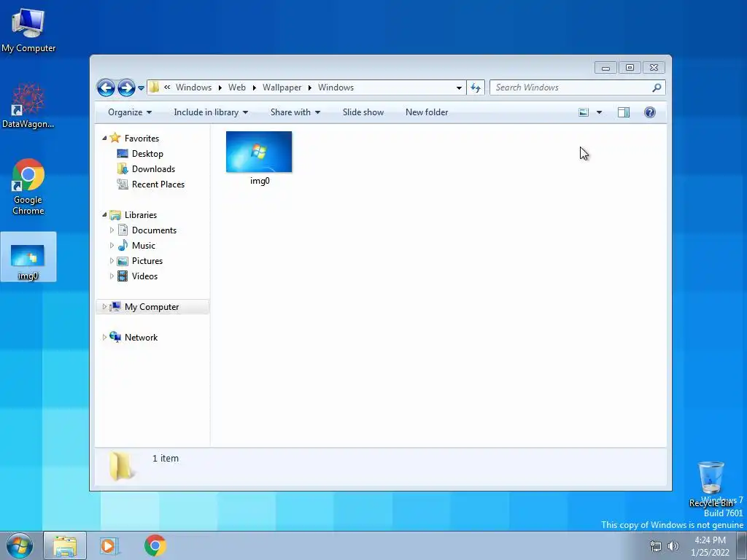Click Windows Explorer in the taskbar
The width and height of the screenshot is (747, 560).
[x=65, y=545]
